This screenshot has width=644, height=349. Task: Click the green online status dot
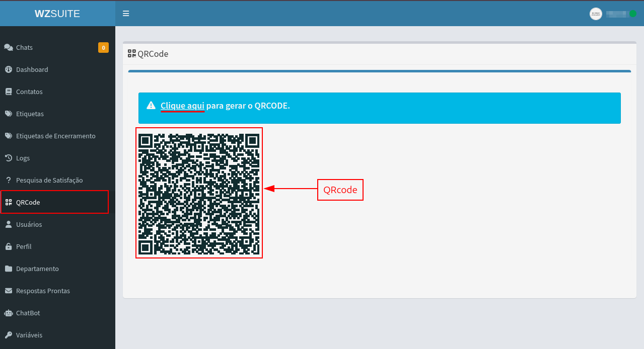coord(633,14)
